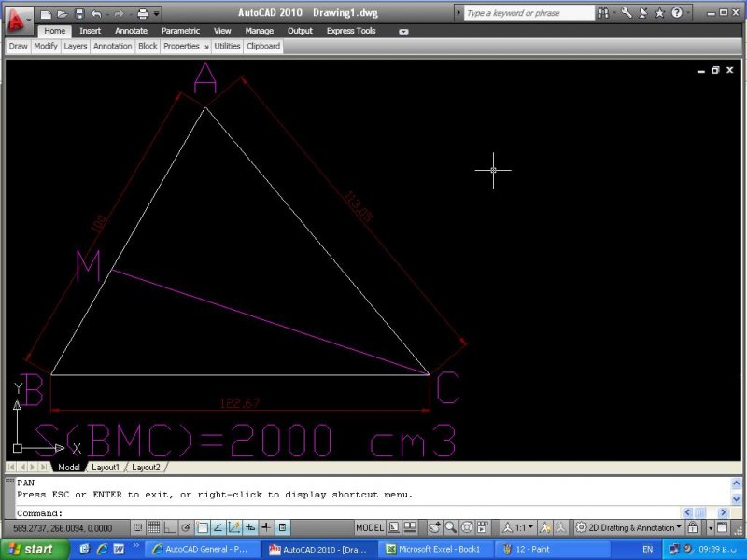Open the Express Tools ribbon tab
The image size is (747, 560).
click(351, 31)
